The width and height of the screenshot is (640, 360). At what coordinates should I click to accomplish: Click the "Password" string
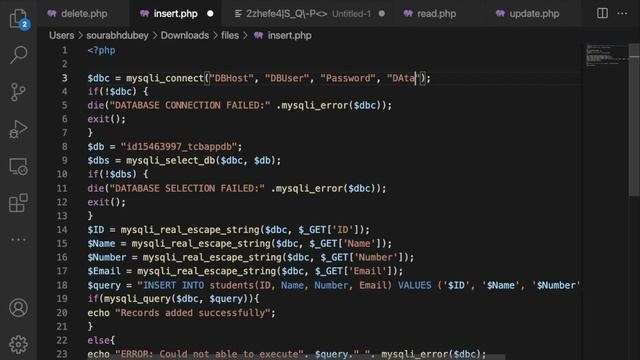click(348, 78)
